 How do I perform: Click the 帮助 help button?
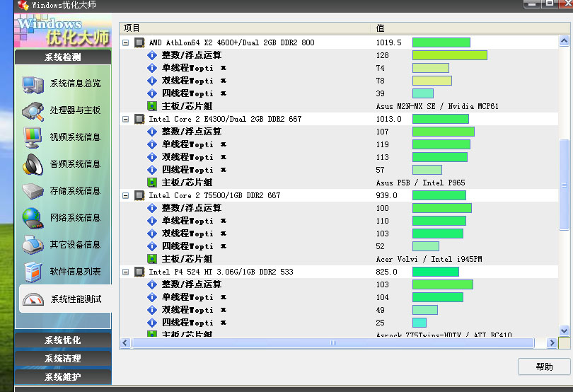(x=544, y=367)
